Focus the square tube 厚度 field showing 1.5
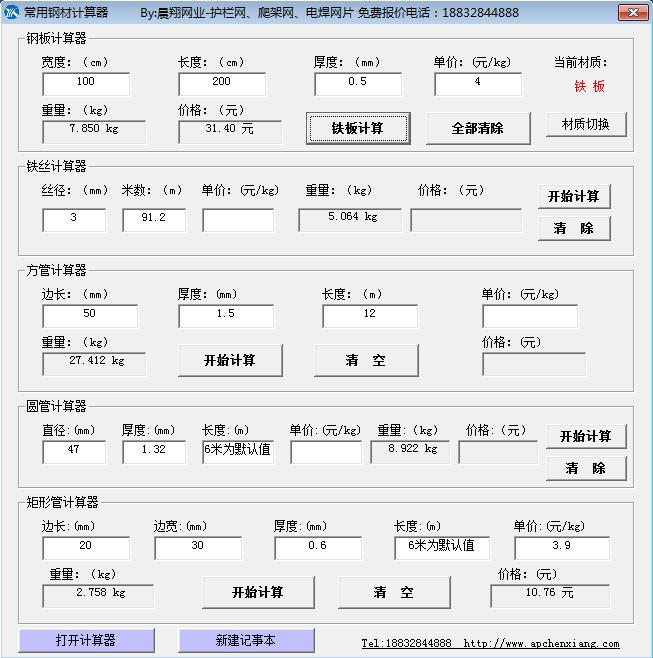 [226, 316]
